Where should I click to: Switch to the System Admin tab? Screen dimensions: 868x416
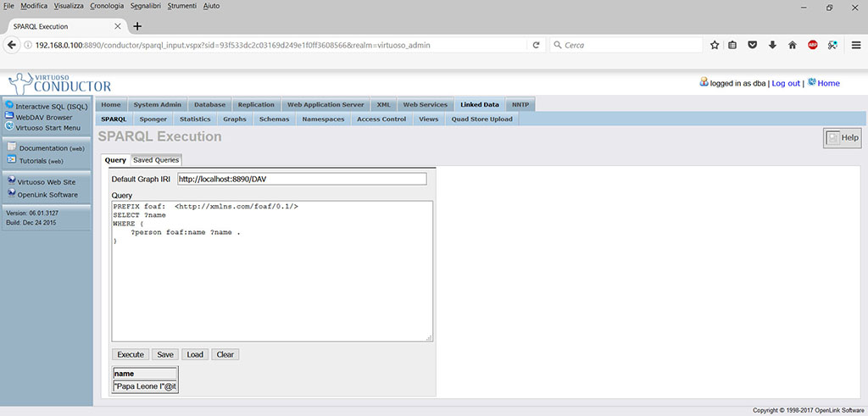tap(157, 104)
